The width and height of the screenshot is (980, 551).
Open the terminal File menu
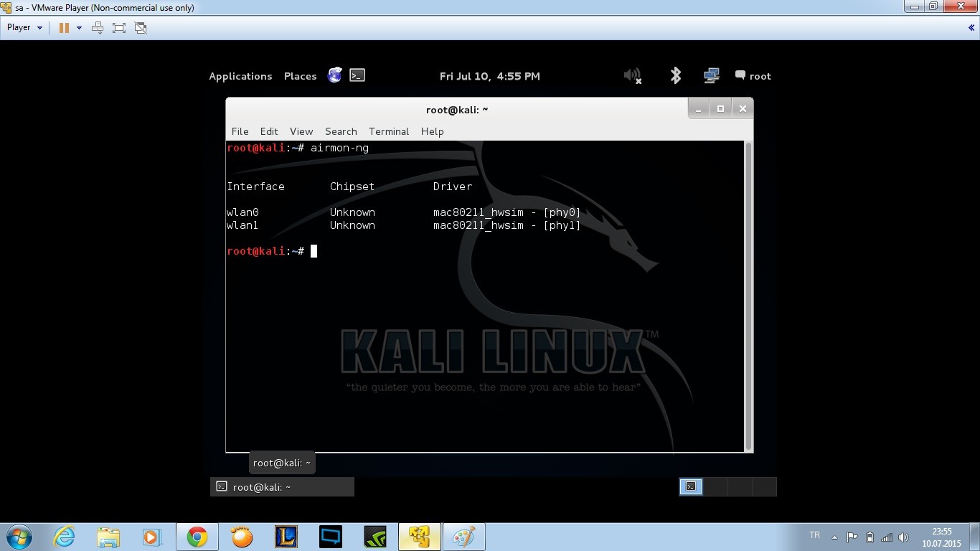click(240, 131)
